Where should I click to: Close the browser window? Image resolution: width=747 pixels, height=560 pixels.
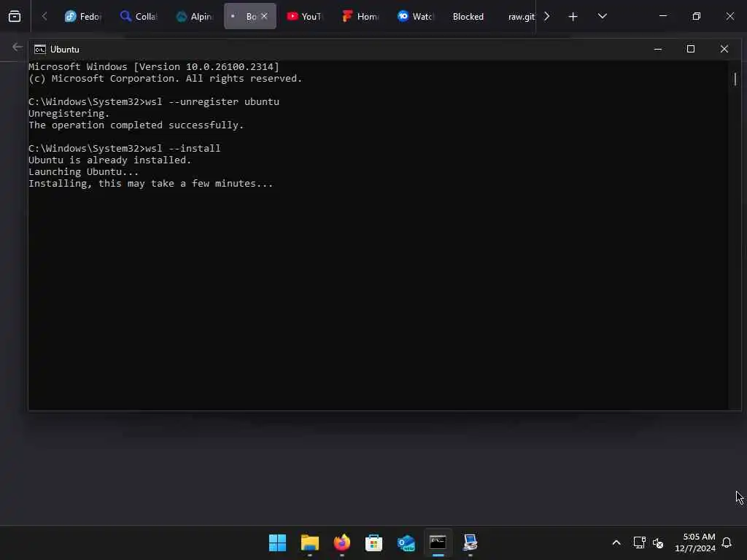tap(729, 16)
